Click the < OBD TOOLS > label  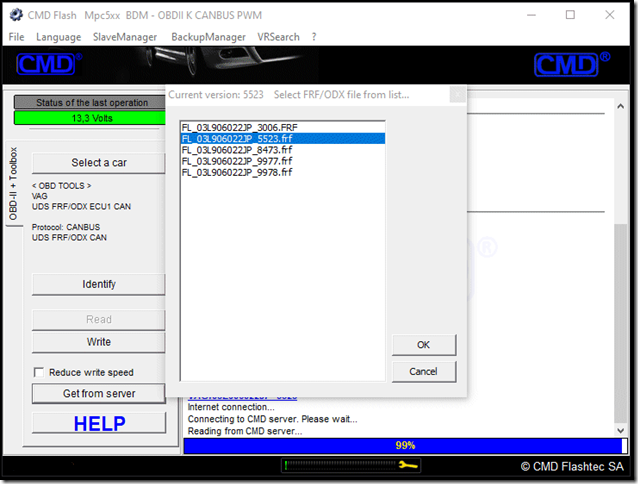click(61, 186)
